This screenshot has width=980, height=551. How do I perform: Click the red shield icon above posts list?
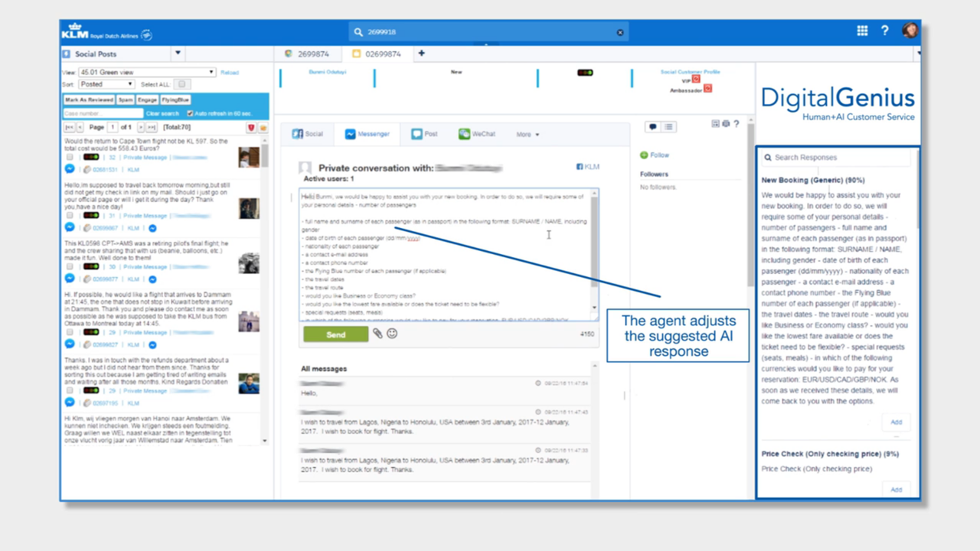[251, 127]
